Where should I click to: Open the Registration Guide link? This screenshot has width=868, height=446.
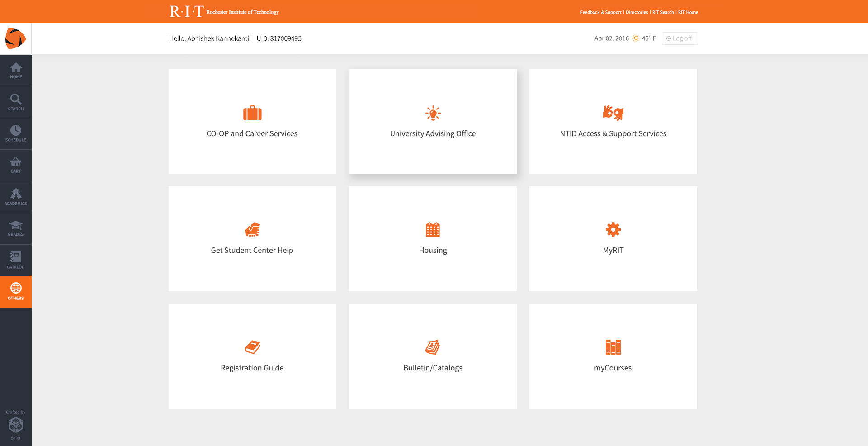(x=252, y=368)
